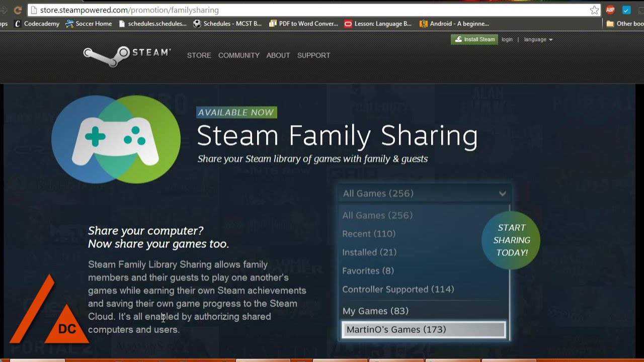The width and height of the screenshot is (644, 362).
Task: Click the browser forward arrow
Action: tap(3, 10)
